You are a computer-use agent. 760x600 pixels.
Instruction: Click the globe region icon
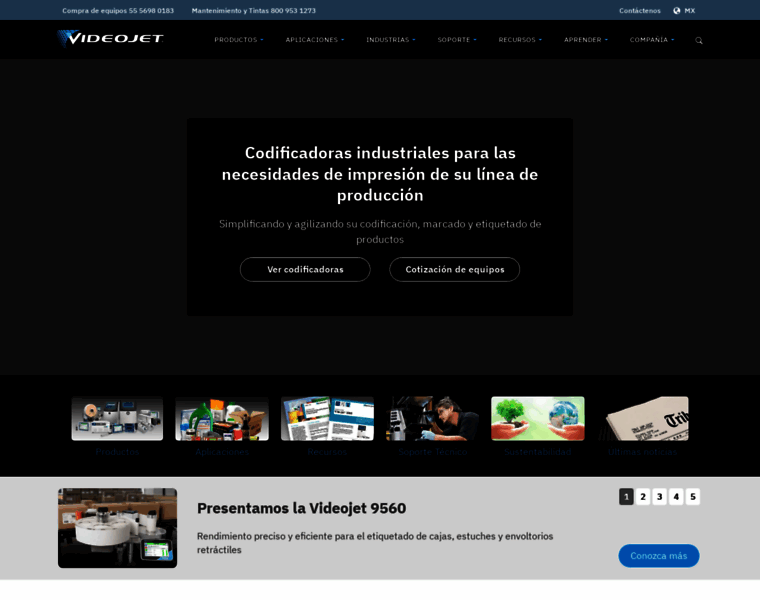click(676, 11)
